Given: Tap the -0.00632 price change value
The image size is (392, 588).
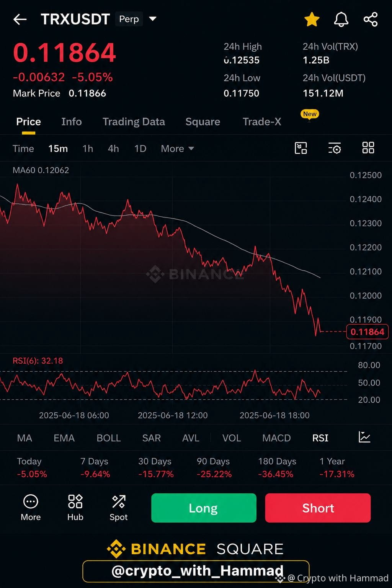Looking at the screenshot, I should point(39,77).
